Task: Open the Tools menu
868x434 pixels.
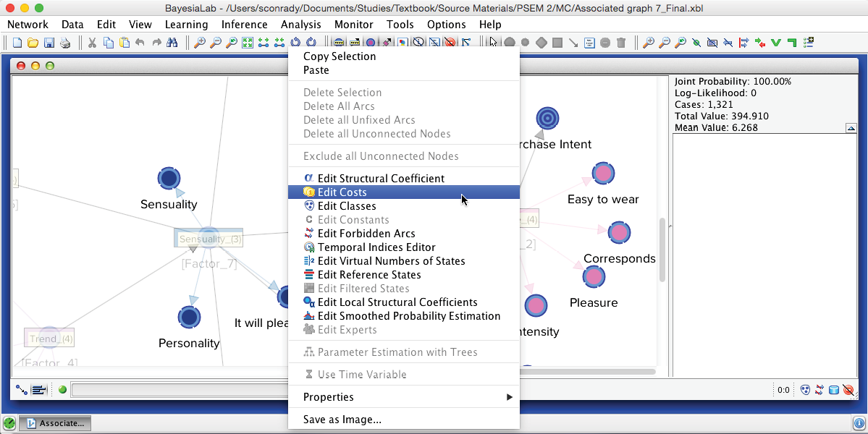Action: 400,25
